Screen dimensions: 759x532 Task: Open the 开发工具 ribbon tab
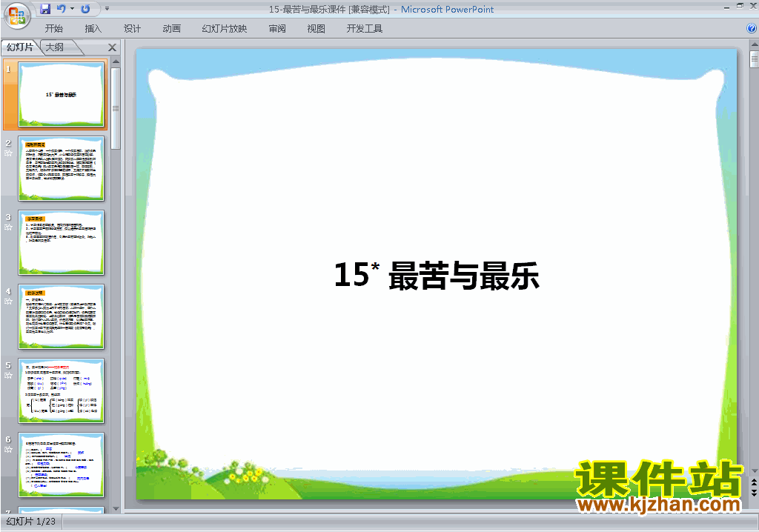pos(365,29)
